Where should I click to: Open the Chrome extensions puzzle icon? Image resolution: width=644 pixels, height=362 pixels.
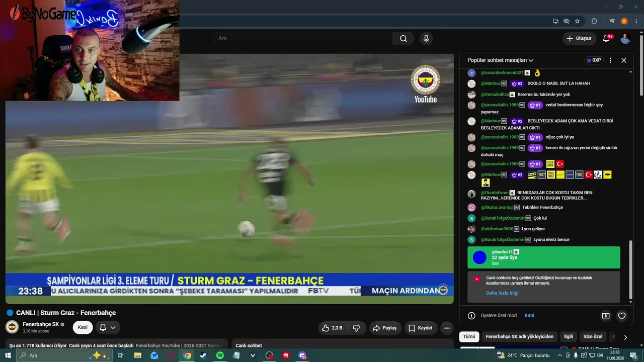pyautogui.click(x=594, y=21)
